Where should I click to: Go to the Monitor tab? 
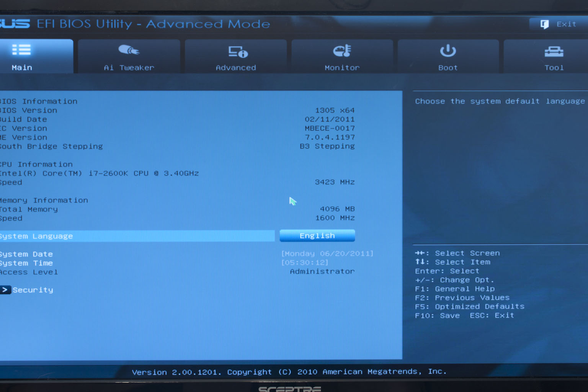(342, 56)
